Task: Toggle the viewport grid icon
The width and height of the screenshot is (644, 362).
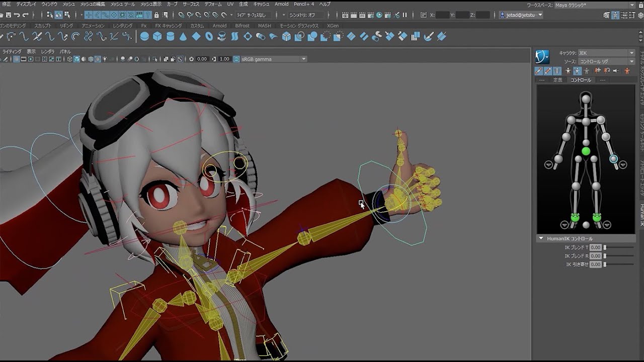Action: (x=16, y=59)
